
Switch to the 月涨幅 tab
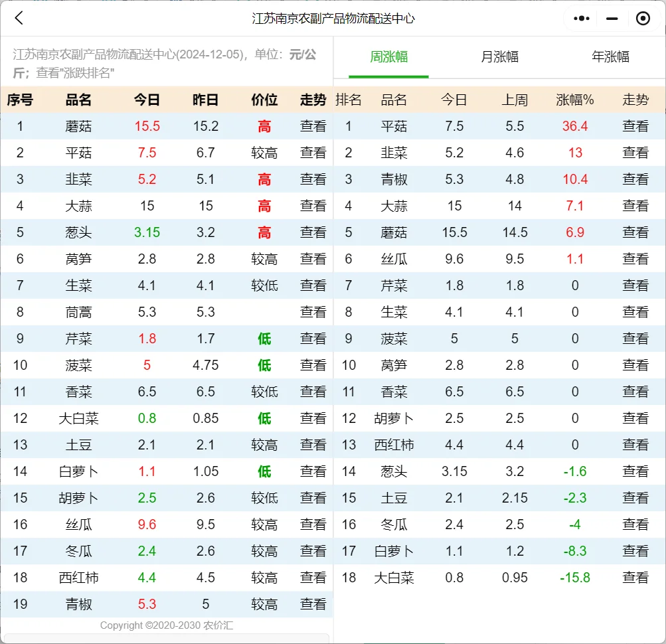499,56
